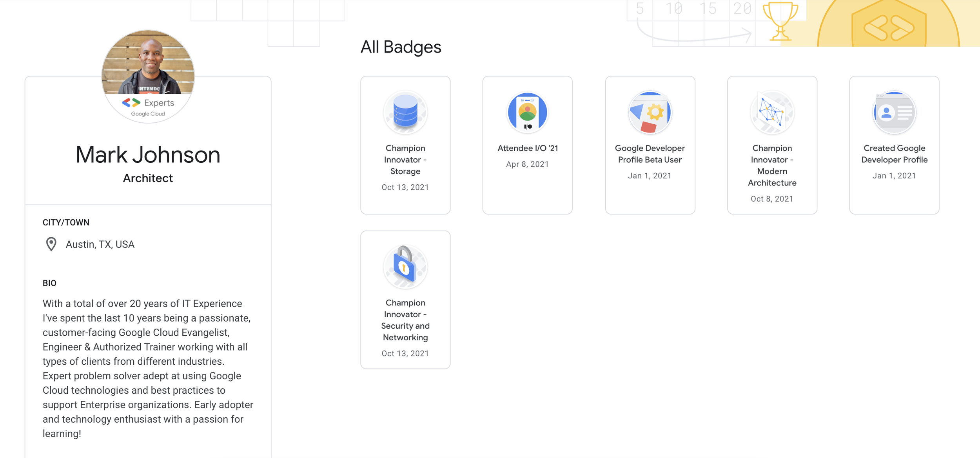Image resolution: width=980 pixels, height=458 pixels.
Task: Click the name Mark Johnson
Action: tap(148, 155)
